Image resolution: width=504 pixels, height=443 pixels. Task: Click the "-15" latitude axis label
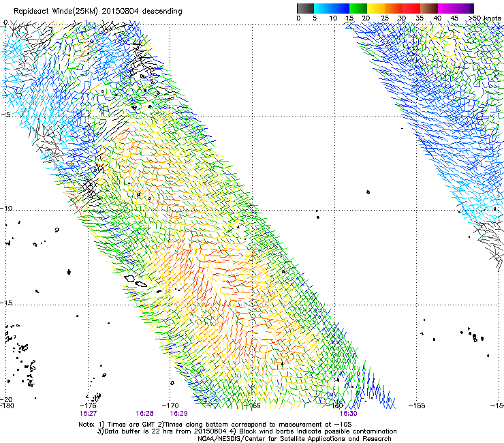7,303
